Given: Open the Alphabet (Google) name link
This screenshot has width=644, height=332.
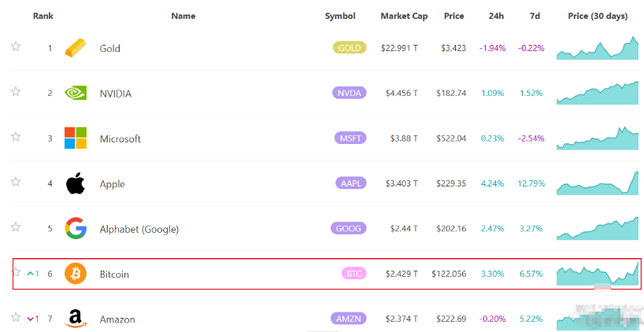Looking at the screenshot, I should click(139, 229).
